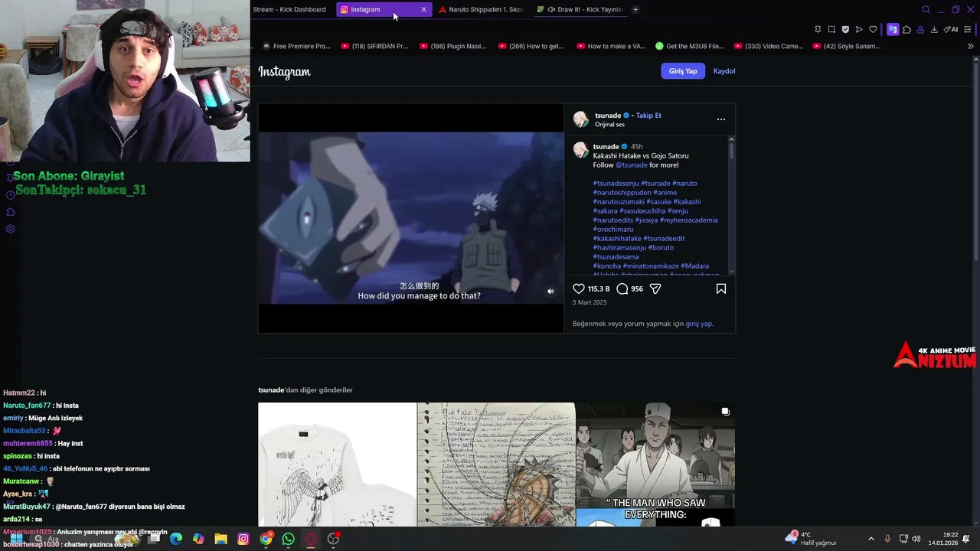Open comments with speech bubble icon

pyautogui.click(x=622, y=289)
